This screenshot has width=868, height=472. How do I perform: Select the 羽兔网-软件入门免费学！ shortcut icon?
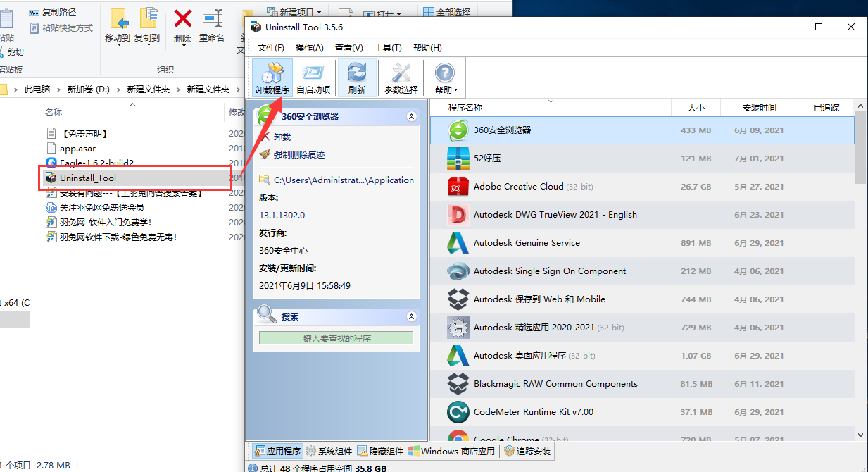51,222
